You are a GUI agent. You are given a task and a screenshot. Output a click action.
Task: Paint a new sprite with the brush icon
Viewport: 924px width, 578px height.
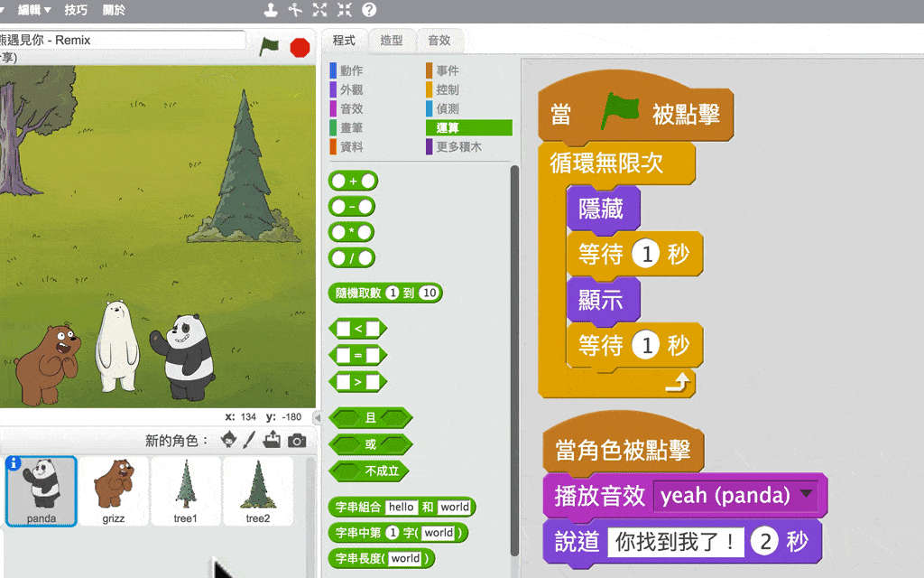click(249, 440)
